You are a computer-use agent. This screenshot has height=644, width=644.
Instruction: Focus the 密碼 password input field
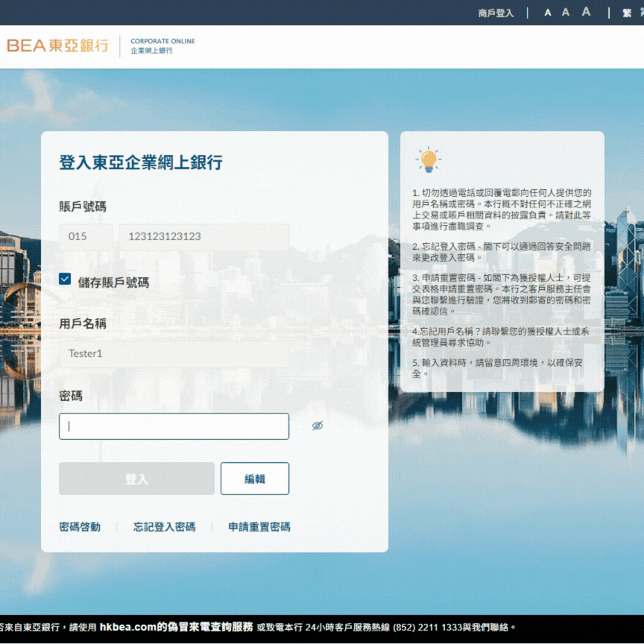pos(174,426)
